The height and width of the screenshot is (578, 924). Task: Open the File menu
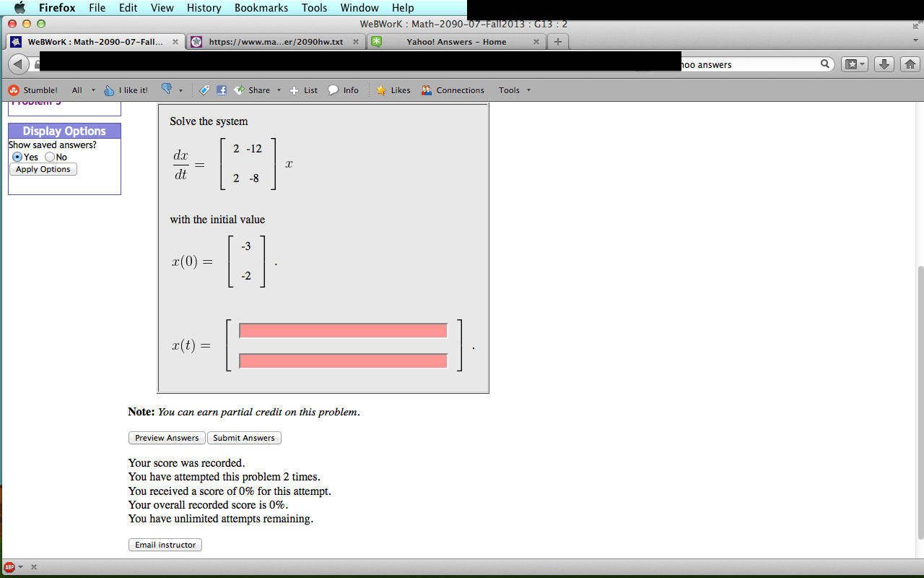(x=97, y=8)
